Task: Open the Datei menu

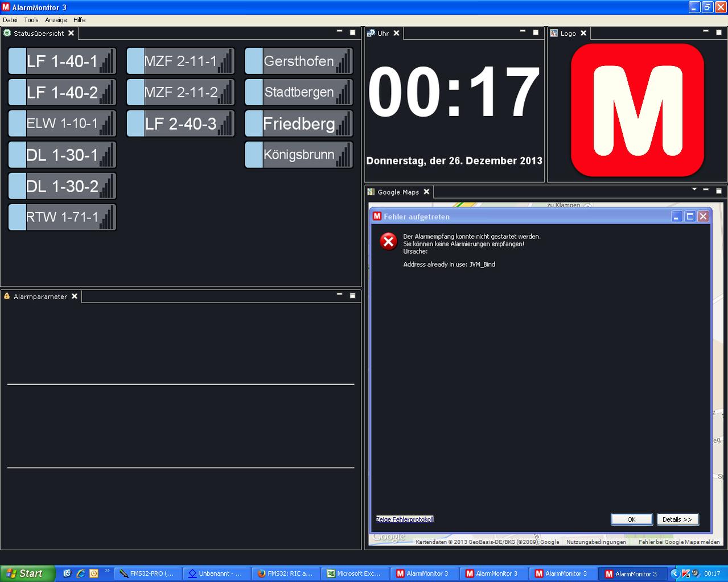Action: coord(10,20)
